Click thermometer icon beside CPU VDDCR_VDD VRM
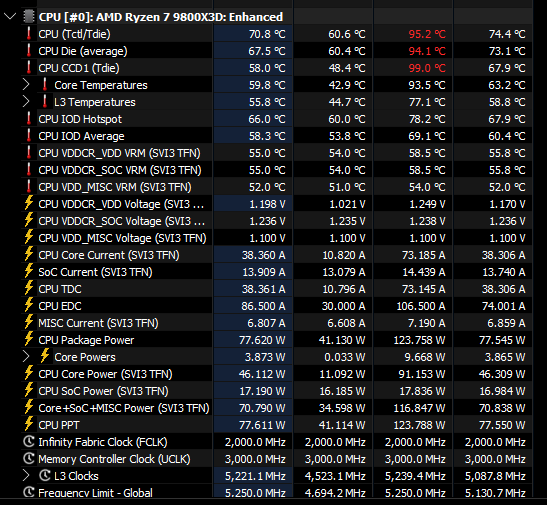 coord(29,153)
